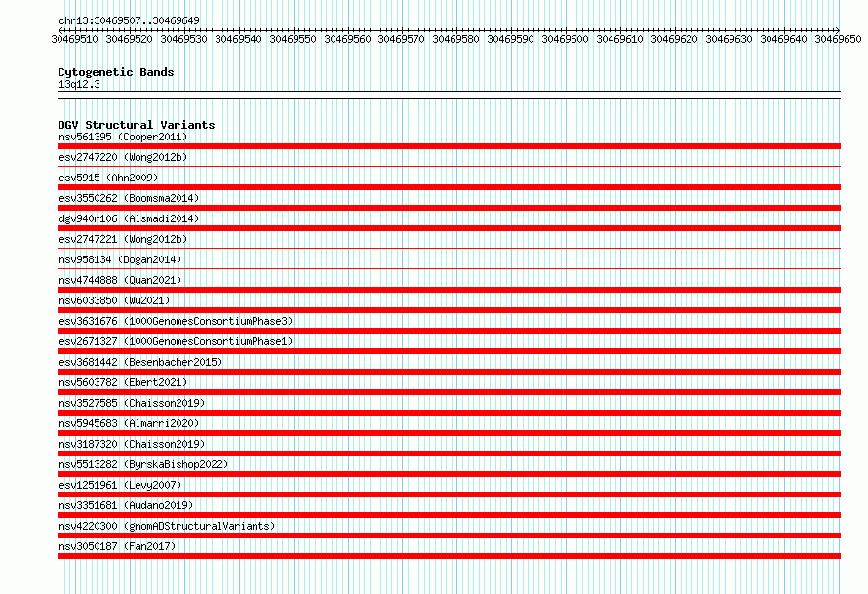Click the red bar under nsv6033850 (Wu2021)
868x594 pixels.
(x=449, y=310)
